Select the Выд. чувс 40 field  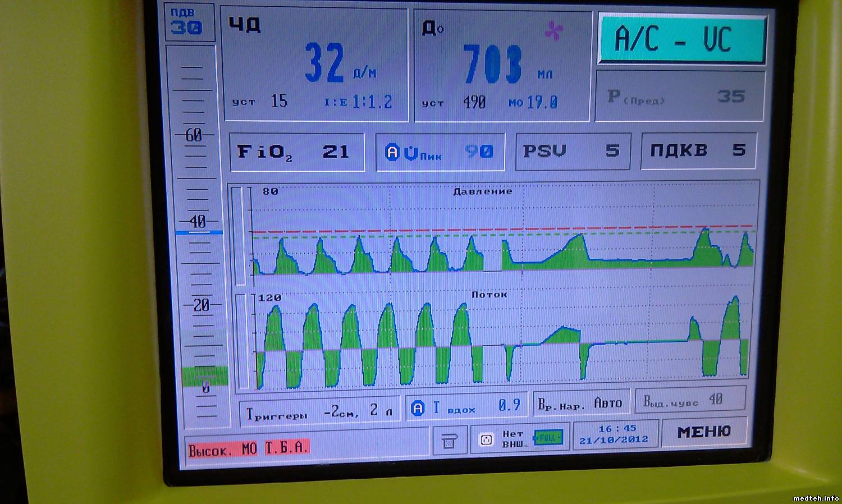point(690,400)
